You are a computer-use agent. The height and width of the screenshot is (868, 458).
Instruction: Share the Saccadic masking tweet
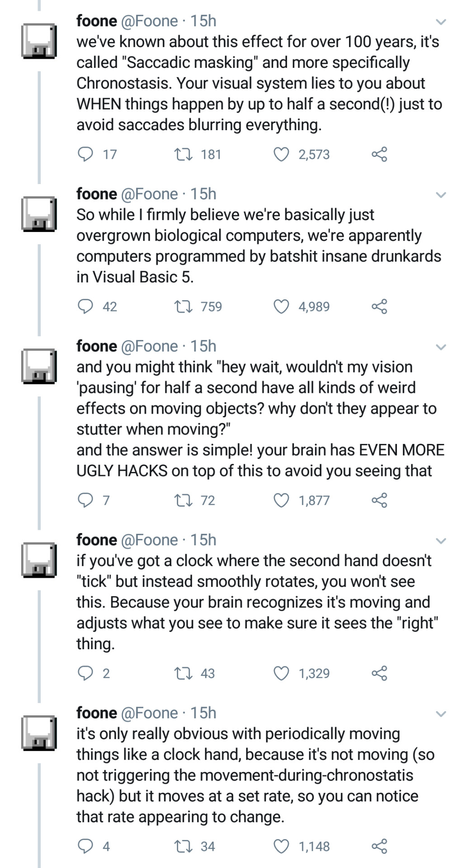[x=379, y=155]
